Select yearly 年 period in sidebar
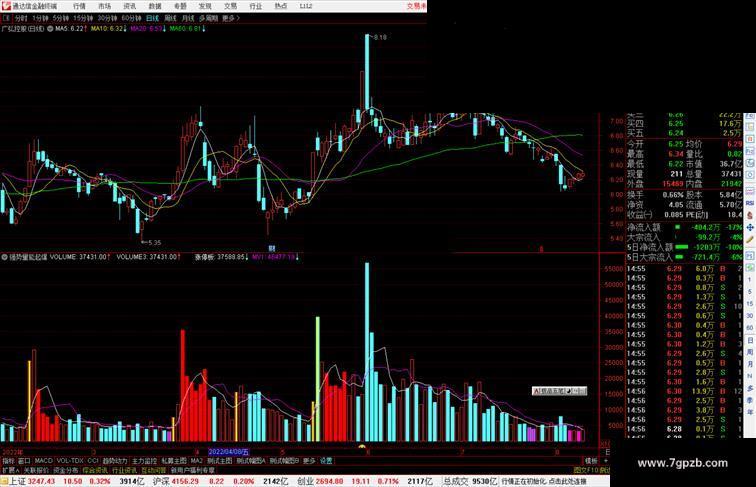The height and width of the screenshot is (487, 756). 750,411
